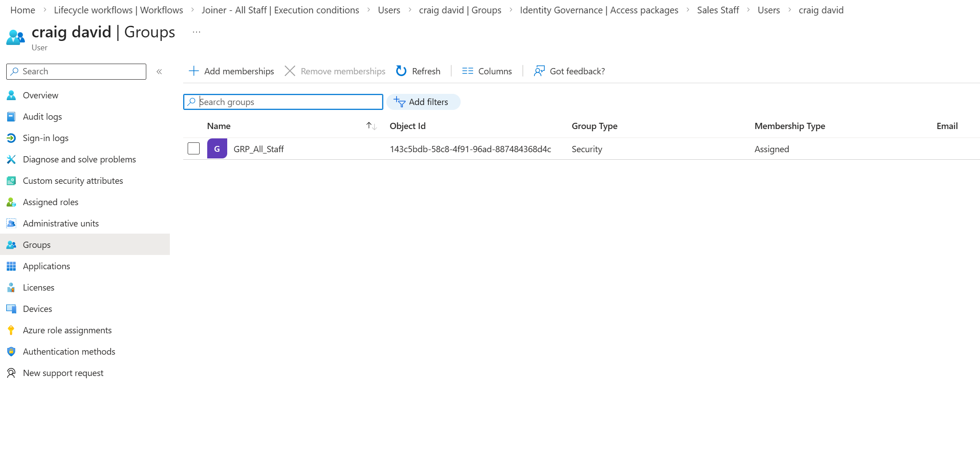This screenshot has width=980, height=461.
Task: Check the GRP_All_Staff row checkbox
Action: click(x=193, y=148)
